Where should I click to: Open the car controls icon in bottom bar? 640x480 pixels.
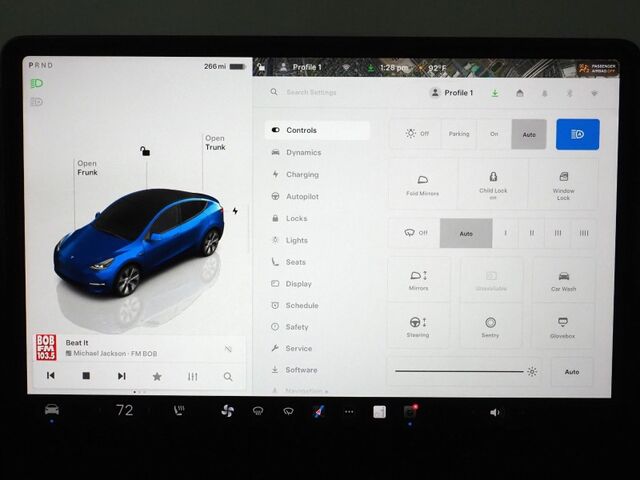[x=52, y=409]
